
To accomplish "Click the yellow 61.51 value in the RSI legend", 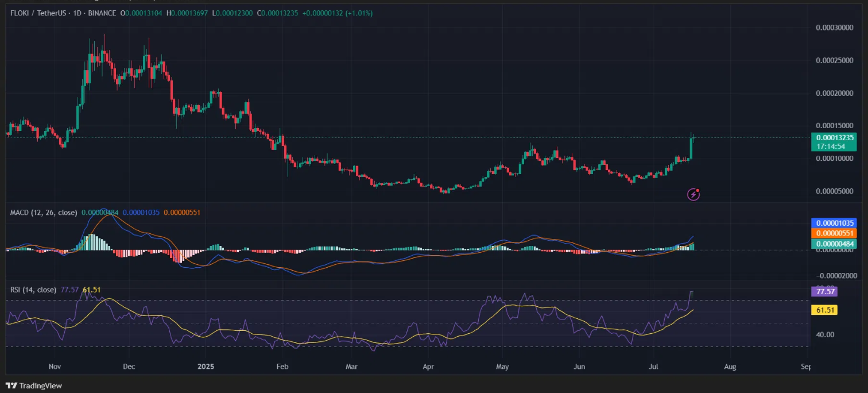I will click(91, 290).
